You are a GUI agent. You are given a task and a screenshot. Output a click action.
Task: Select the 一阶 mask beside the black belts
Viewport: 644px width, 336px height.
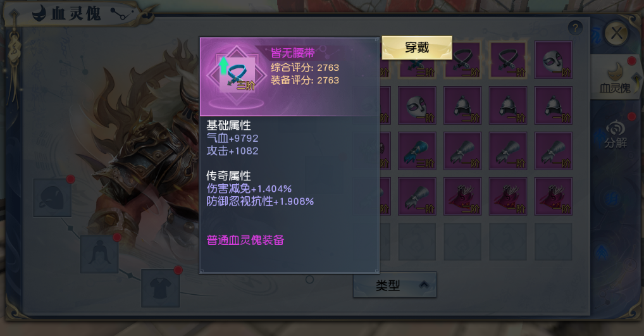[554, 60]
